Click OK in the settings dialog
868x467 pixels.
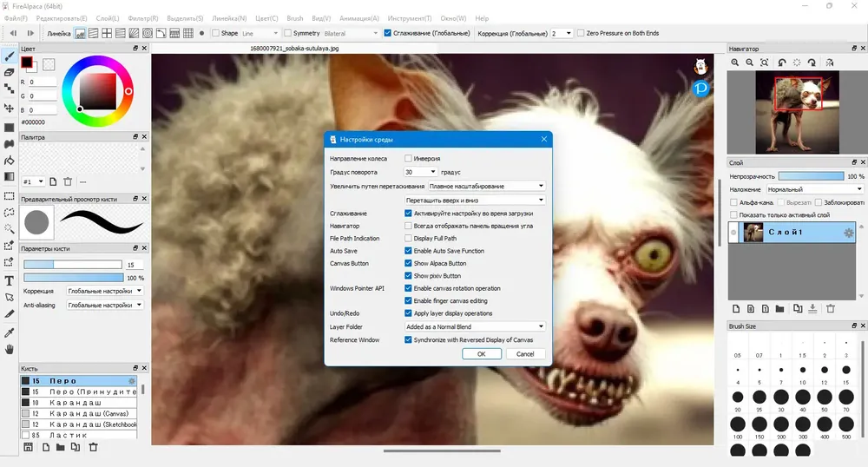click(x=482, y=354)
